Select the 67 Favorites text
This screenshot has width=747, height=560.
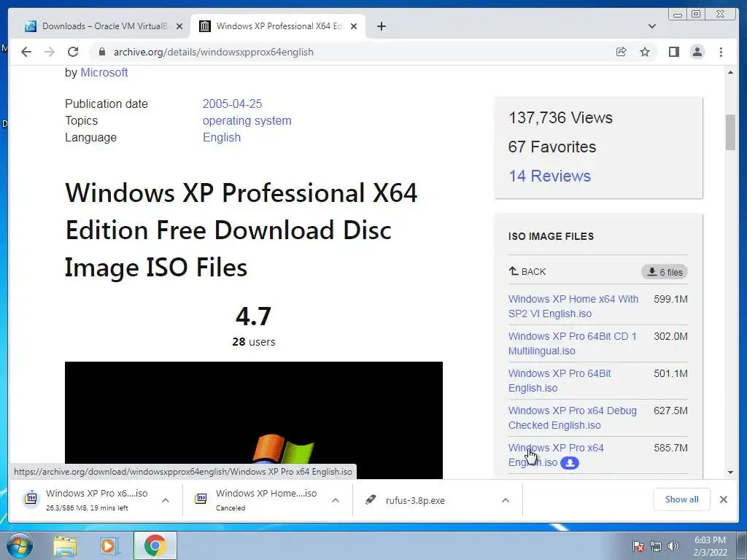tap(551, 147)
